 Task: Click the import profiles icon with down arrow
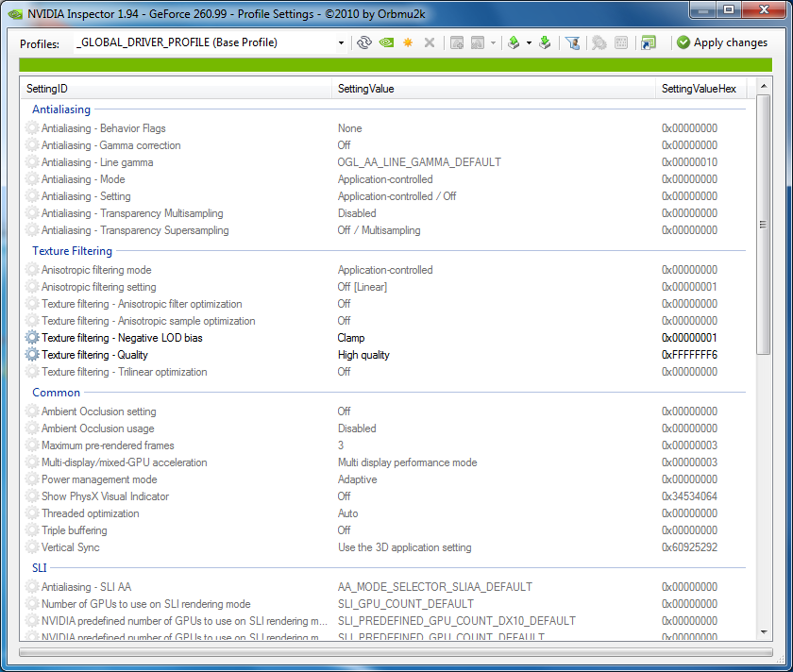[x=545, y=42]
